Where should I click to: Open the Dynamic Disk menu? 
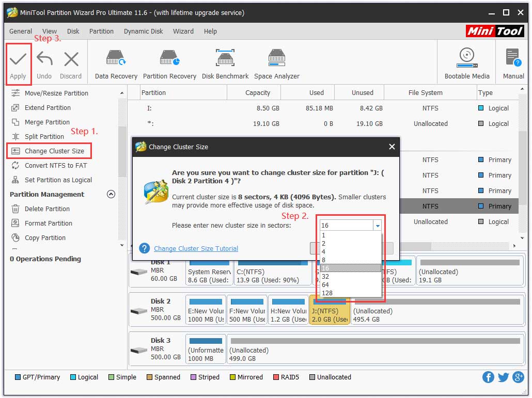pos(143,31)
